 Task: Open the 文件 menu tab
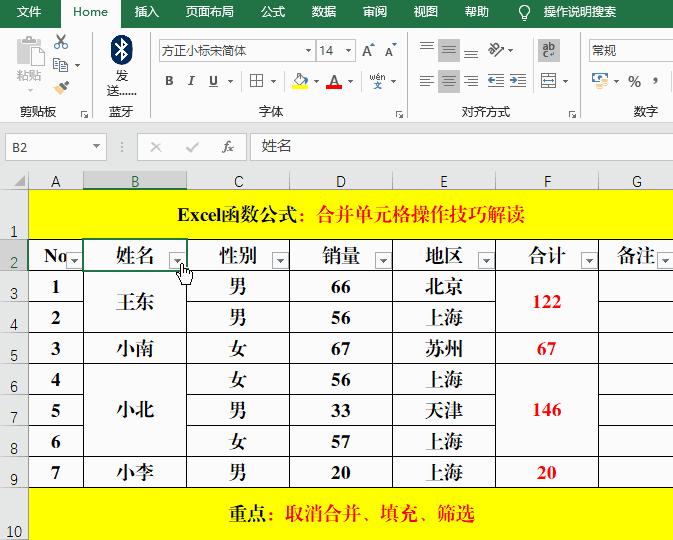coord(29,12)
